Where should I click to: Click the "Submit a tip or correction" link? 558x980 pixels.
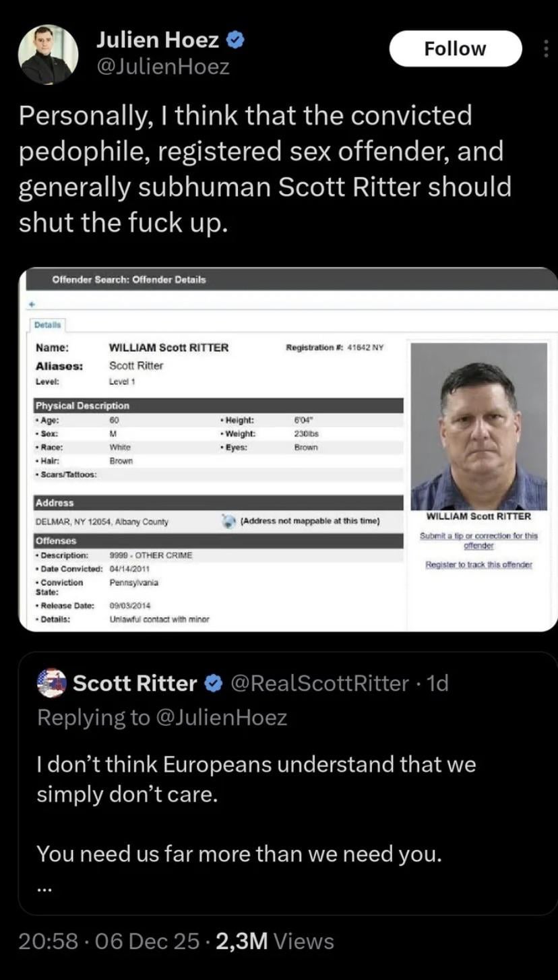tap(478, 541)
